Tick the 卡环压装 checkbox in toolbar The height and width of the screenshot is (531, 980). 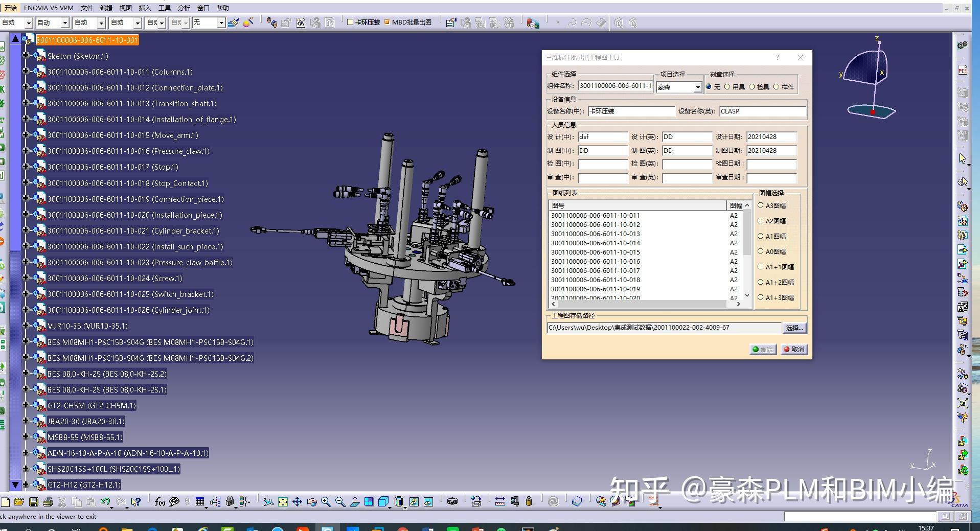350,22
